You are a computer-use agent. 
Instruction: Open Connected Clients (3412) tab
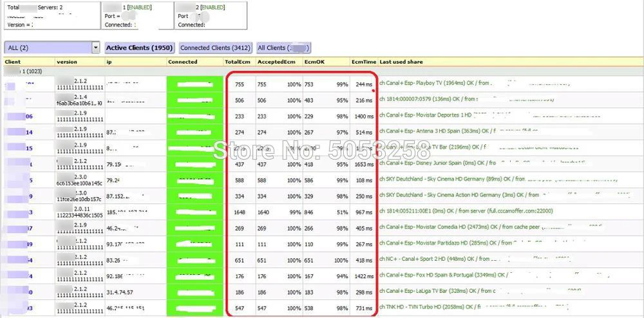[215, 48]
